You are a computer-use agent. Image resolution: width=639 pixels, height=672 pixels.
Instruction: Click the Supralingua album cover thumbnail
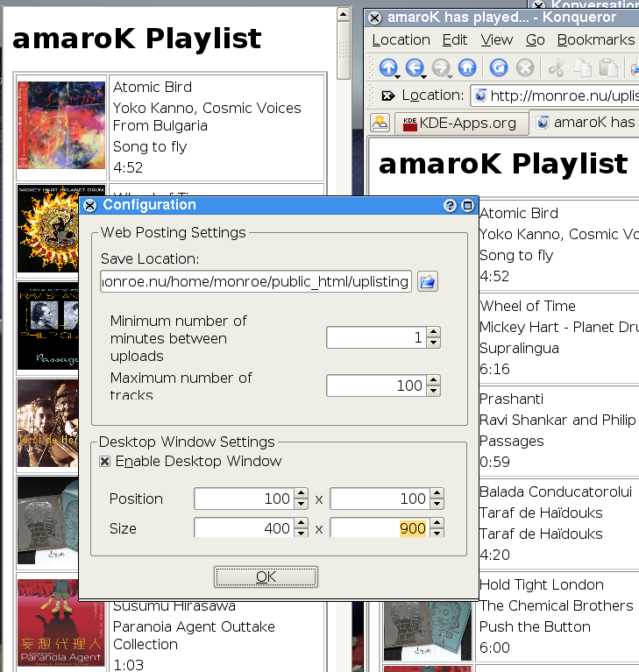tap(48, 229)
